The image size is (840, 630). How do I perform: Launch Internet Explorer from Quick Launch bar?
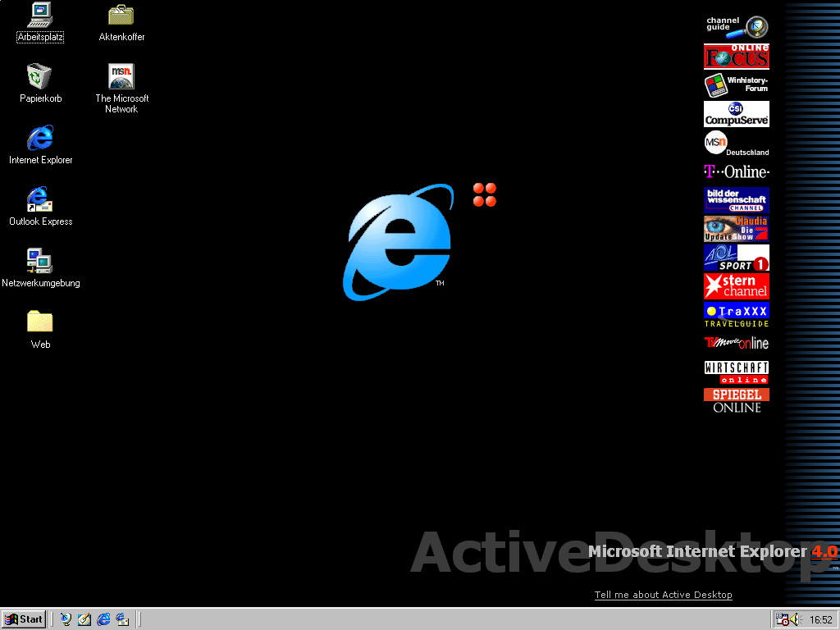point(103,619)
